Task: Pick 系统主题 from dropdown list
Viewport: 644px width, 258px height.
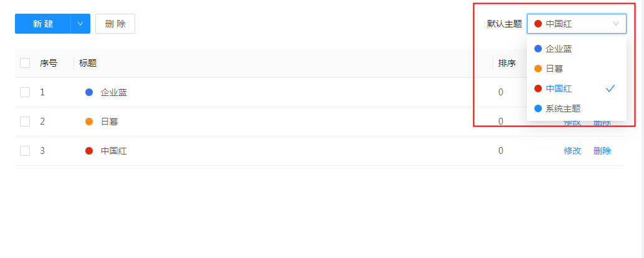Action: (563, 108)
